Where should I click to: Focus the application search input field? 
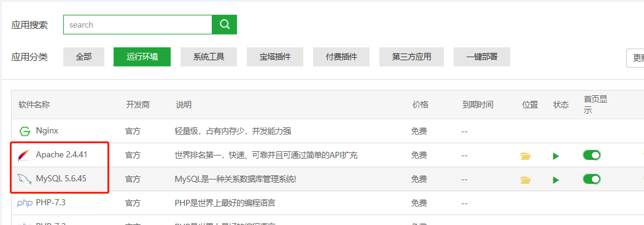click(x=138, y=25)
